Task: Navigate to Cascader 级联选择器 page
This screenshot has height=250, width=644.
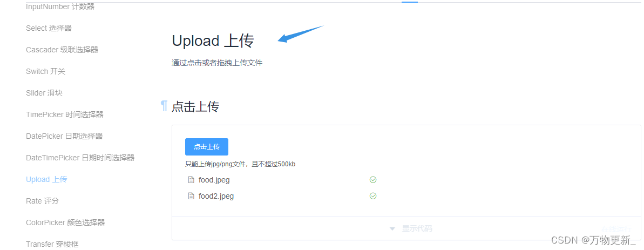Action: 62,50
